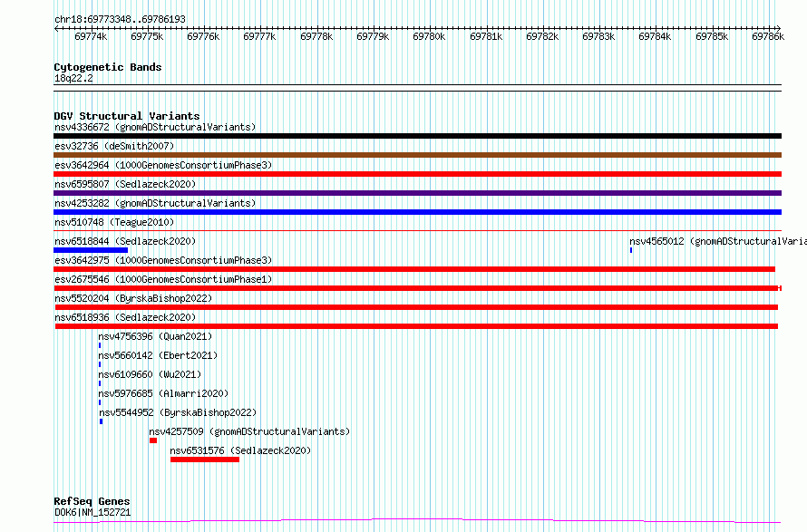Click the esv3642964 red variant bar
807x532 pixels.
(417, 174)
